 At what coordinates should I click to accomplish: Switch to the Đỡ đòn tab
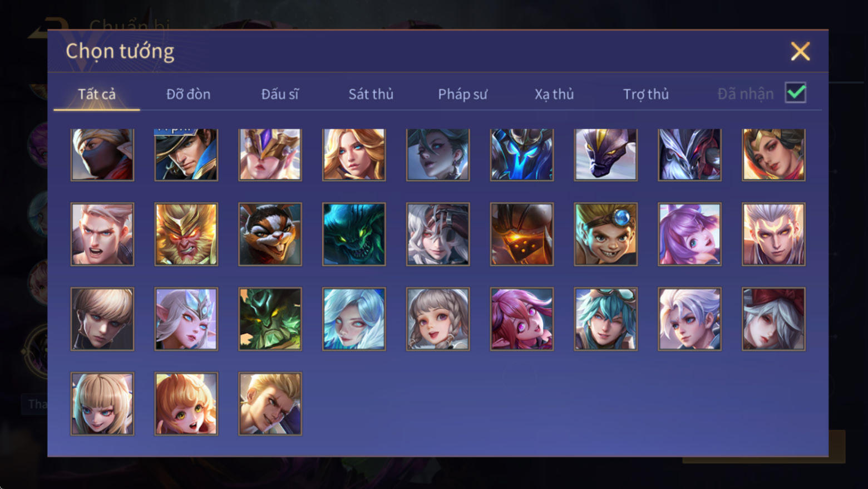tap(188, 94)
